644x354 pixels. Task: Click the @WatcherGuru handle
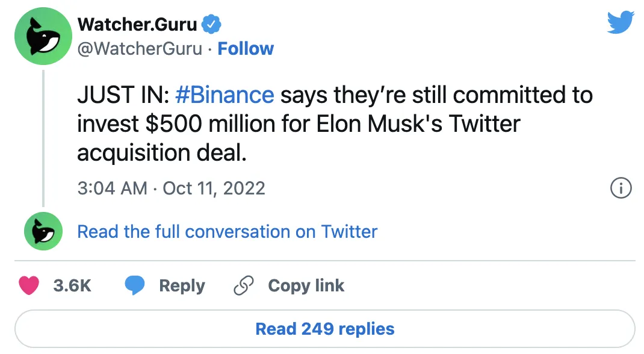tap(140, 49)
